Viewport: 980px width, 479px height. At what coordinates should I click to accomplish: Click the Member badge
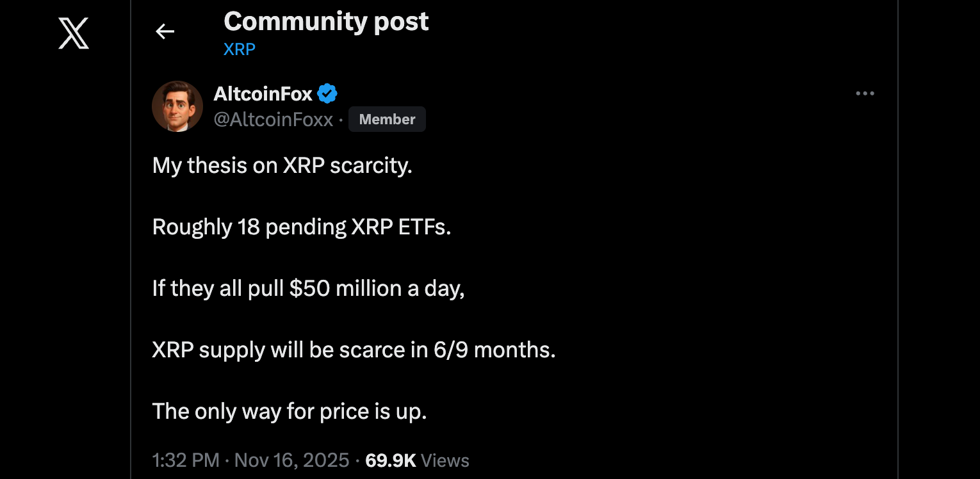tap(387, 119)
